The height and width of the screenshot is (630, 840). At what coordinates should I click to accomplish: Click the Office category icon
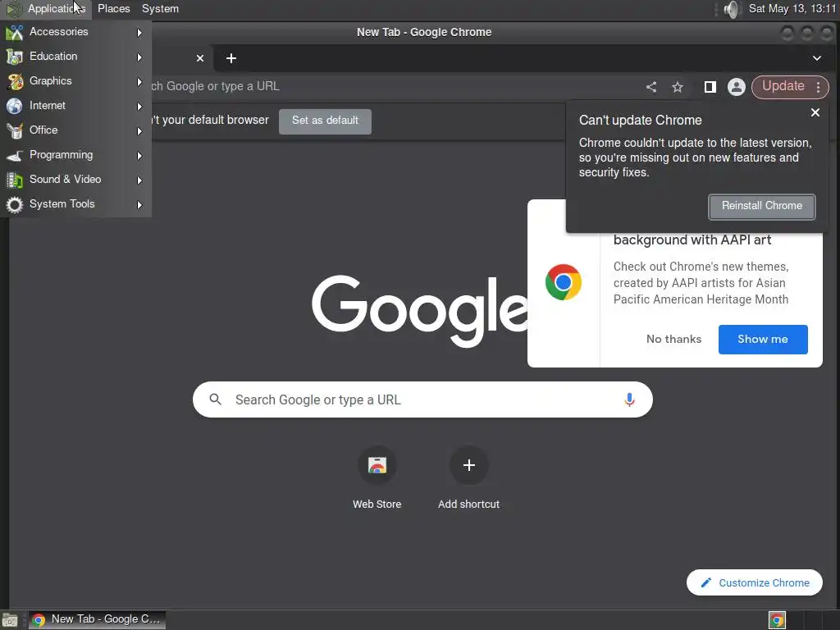click(x=15, y=130)
